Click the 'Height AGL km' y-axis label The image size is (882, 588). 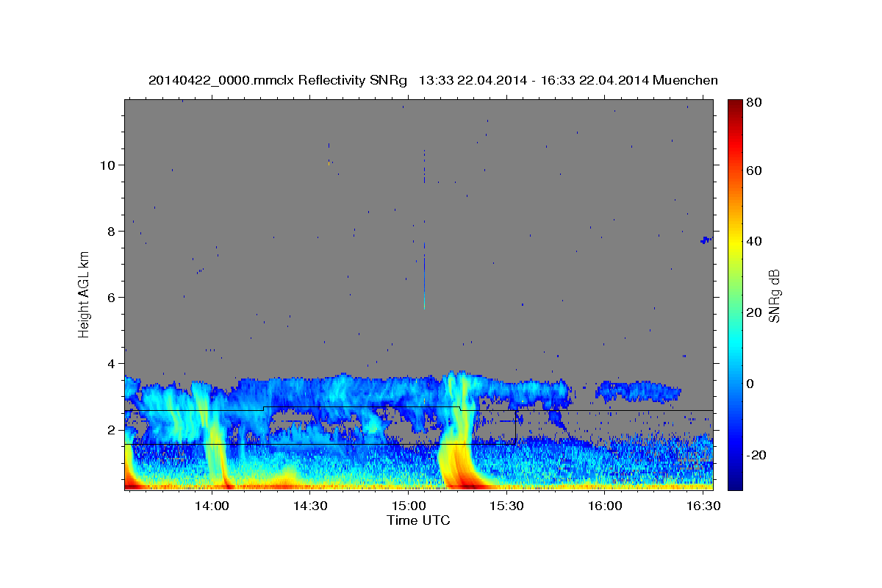[84, 294]
